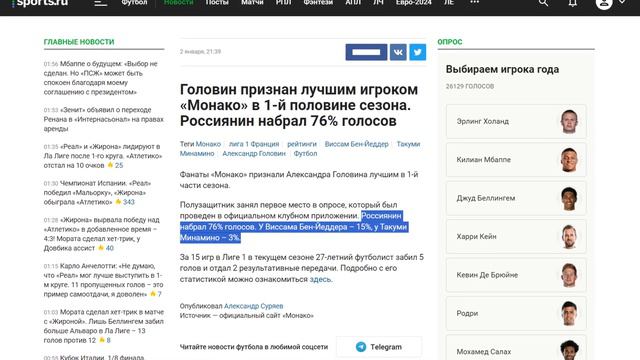640x360 pixels.
Task: Click the 40 comments flame counter
Action: pyautogui.click(x=106, y=248)
